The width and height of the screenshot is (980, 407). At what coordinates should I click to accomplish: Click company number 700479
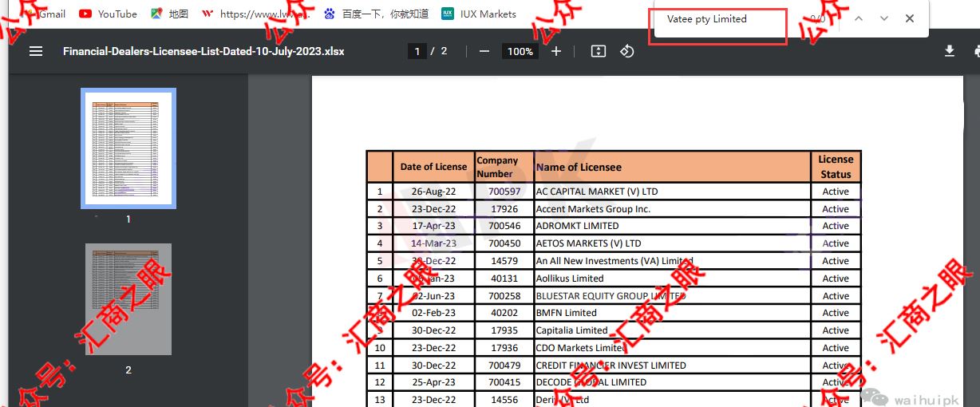coord(504,366)
